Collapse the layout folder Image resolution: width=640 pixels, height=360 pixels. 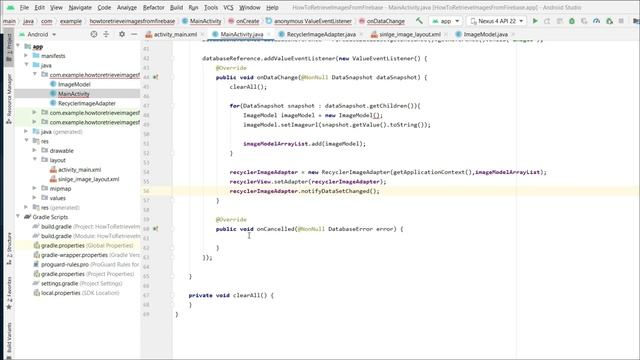35,160
